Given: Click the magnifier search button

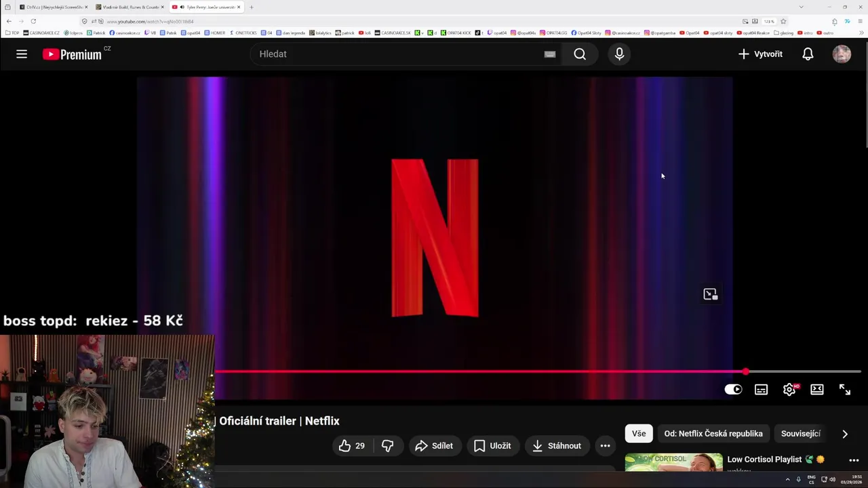Looking at the screenshot, I should 580,54.
